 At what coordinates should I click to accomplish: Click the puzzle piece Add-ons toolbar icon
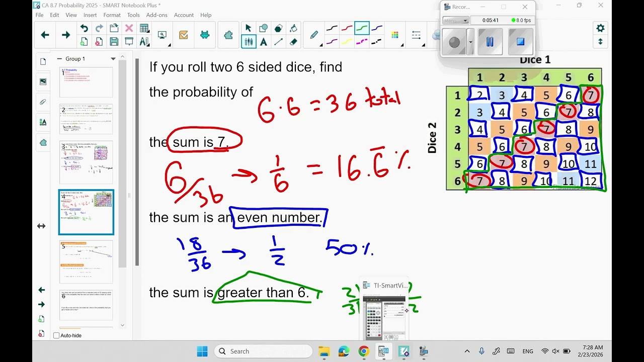pyautogui.click(x=228, y=35)
